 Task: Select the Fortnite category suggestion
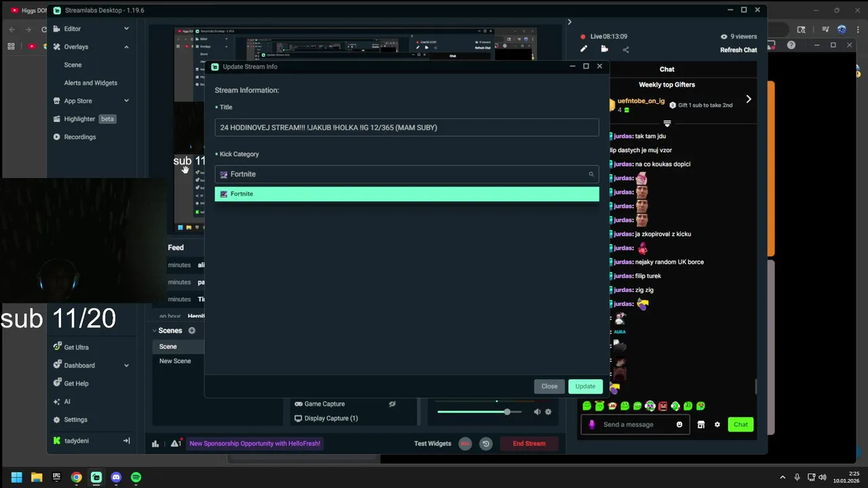click(x=407, y=194)
